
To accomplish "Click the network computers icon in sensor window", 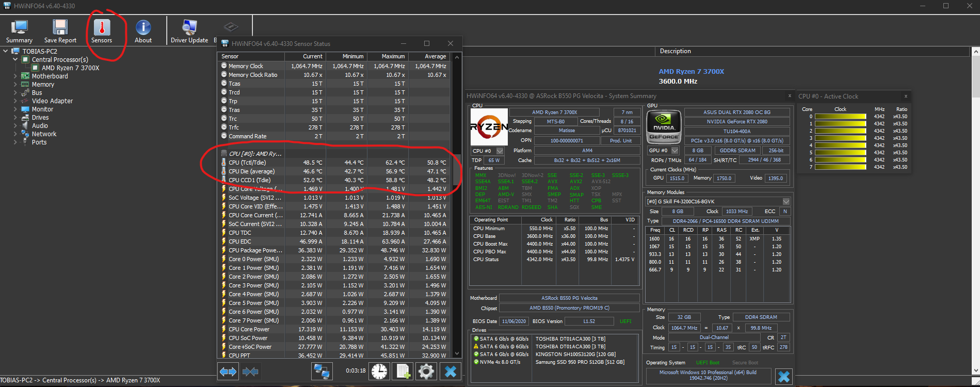I will pyautogui.click(x=322, y=371).
